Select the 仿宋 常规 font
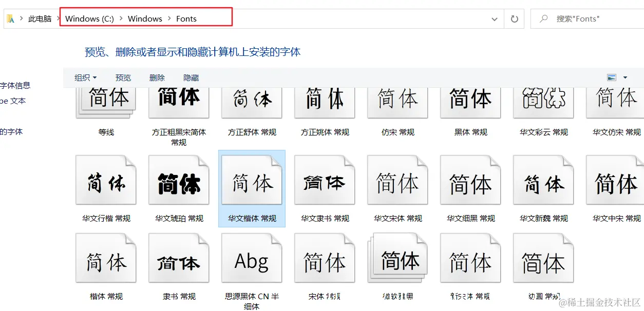 click(x=397, y=101)
